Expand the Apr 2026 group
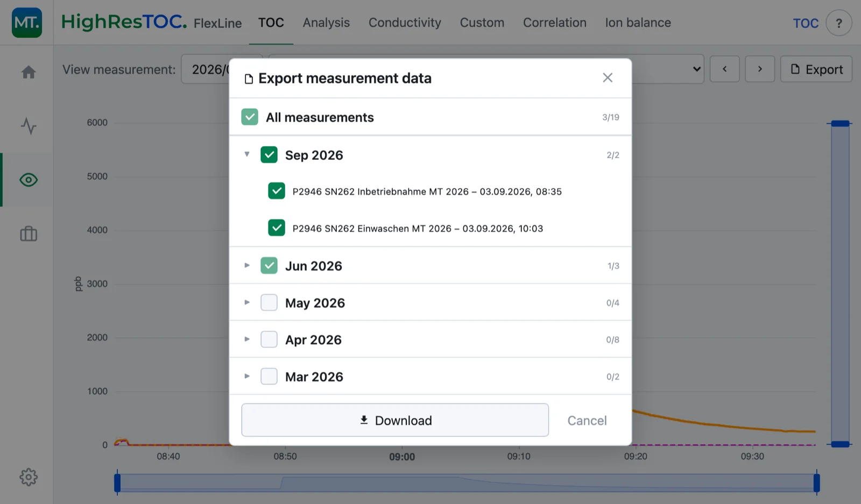861x504 pixels. (x=247, y=339)
